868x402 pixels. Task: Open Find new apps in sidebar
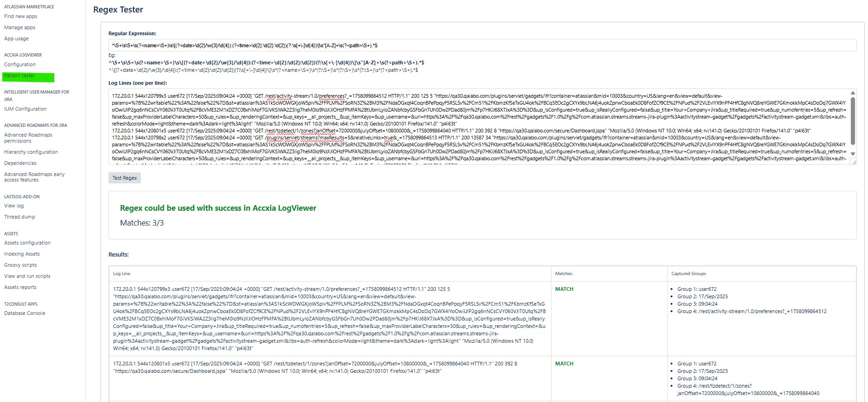click(x=20, y=16)
